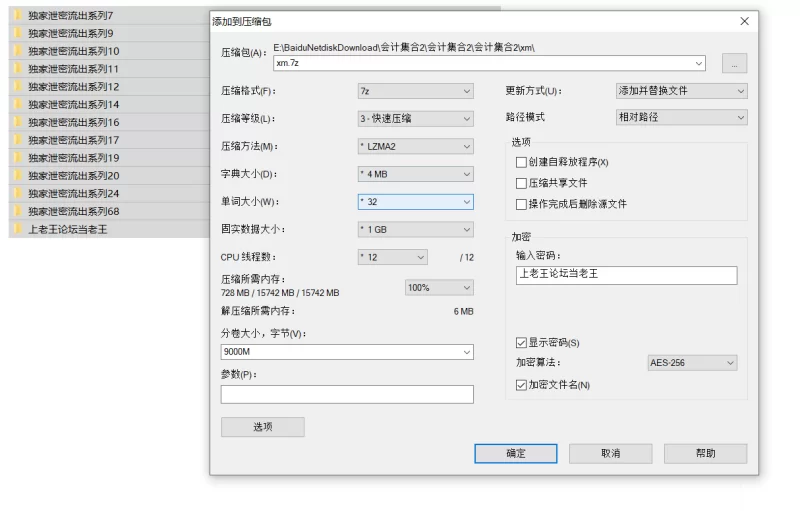Select folder name 独家泄密流出系列68
Viewport: 800px width, 511px height.
tap(73, 211)
